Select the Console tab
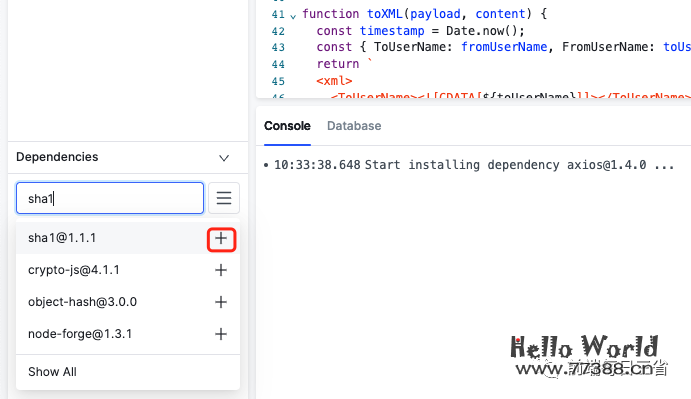Viewport: 691px width, 399px height. tap(287, 126)
